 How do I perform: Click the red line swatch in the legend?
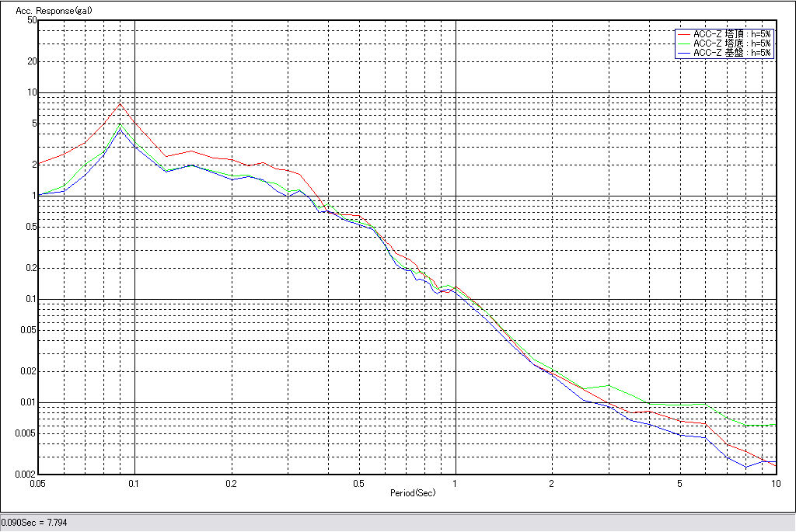(x=683, y=34)
